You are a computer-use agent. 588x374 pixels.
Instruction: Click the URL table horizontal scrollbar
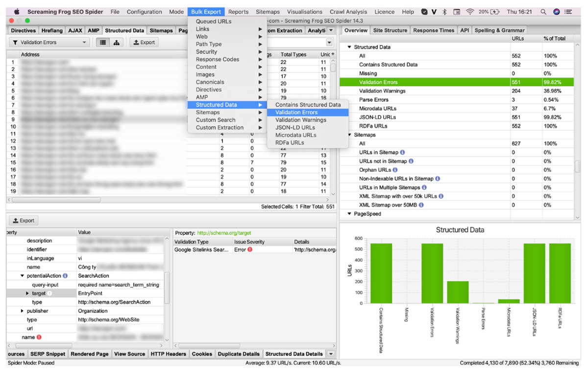pyautogui.click(x=56, y=200)
